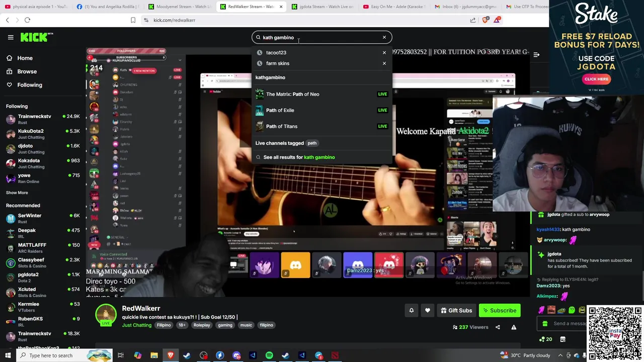
Task: Open pgldota2 recommended channel
Action: (x=43, y=278)
